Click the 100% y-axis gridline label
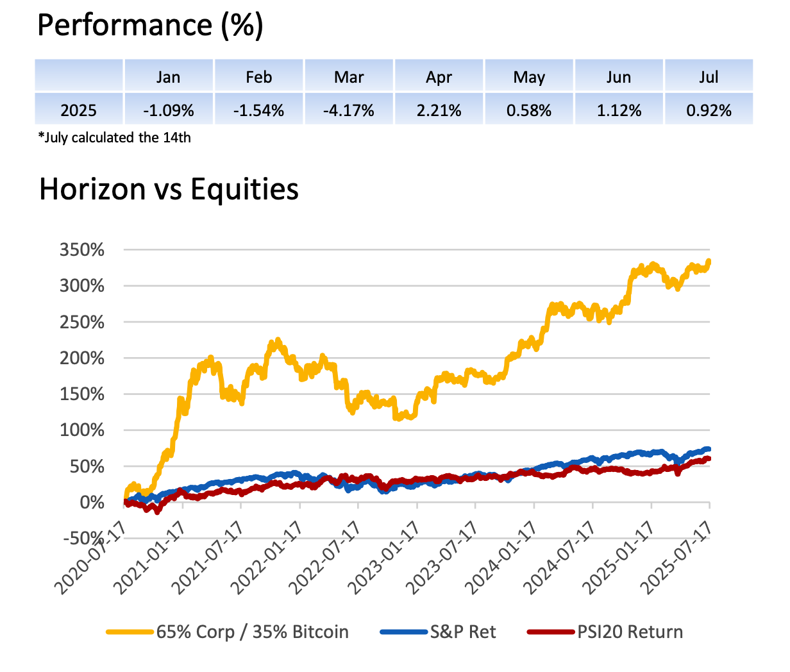 82,430
